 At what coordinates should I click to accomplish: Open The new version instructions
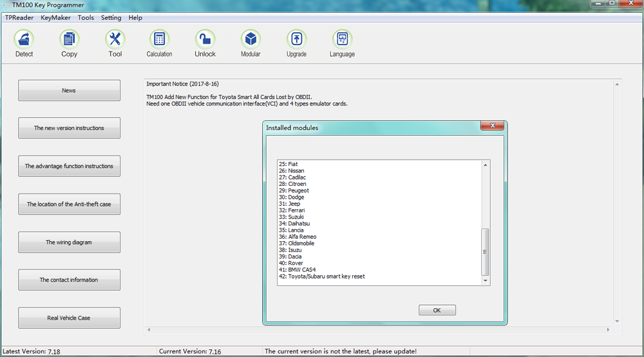tap(69, 128)
